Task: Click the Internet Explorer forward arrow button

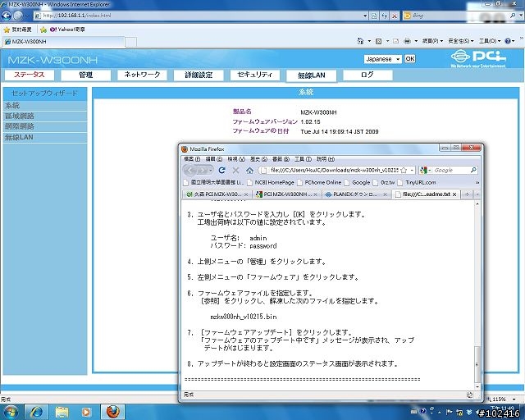Action: (x=18, y=16)
